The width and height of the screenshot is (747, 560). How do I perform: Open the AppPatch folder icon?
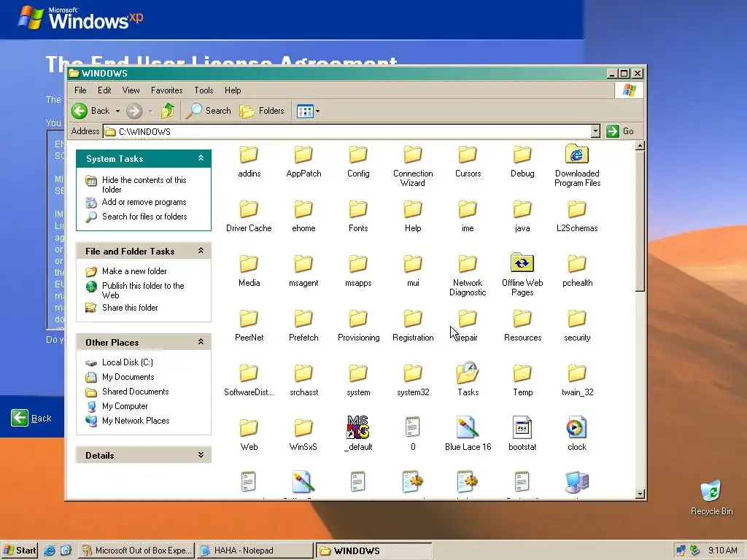(x=303, y=155)
